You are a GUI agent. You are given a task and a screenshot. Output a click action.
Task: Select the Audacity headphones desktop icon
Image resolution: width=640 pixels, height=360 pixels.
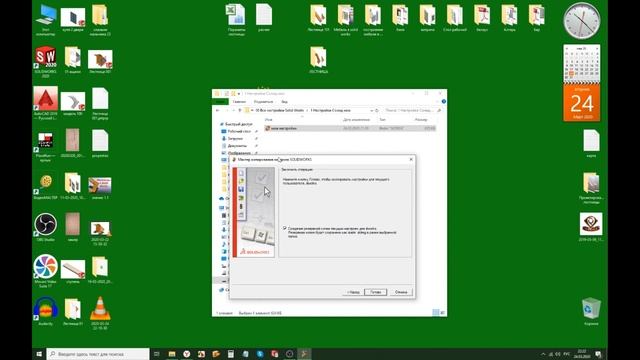(45, 311)
